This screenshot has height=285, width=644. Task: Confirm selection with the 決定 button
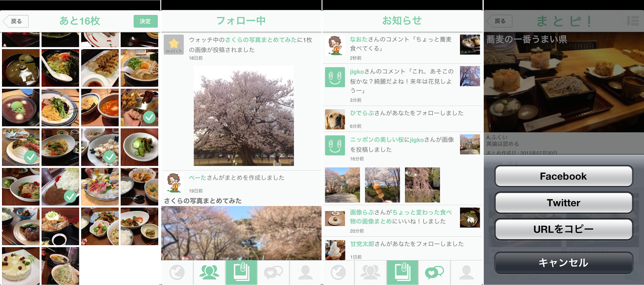pyautogui.click(x=145, y=21)
